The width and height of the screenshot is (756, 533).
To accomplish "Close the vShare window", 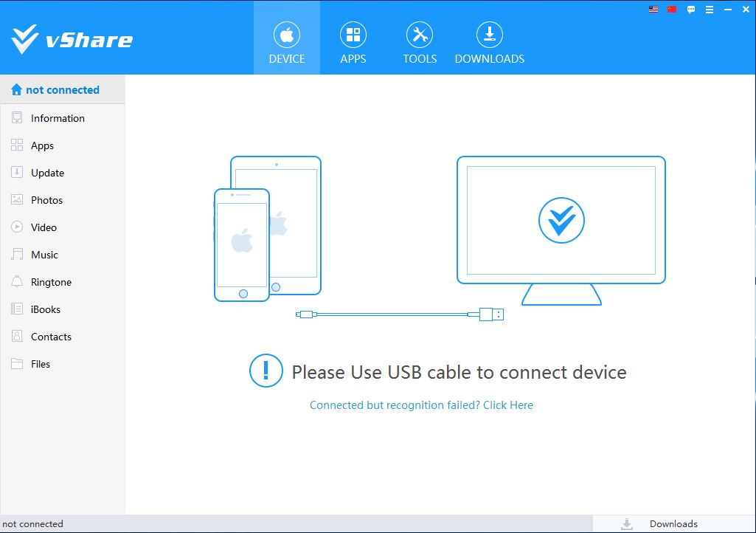I will click(746, 10).
